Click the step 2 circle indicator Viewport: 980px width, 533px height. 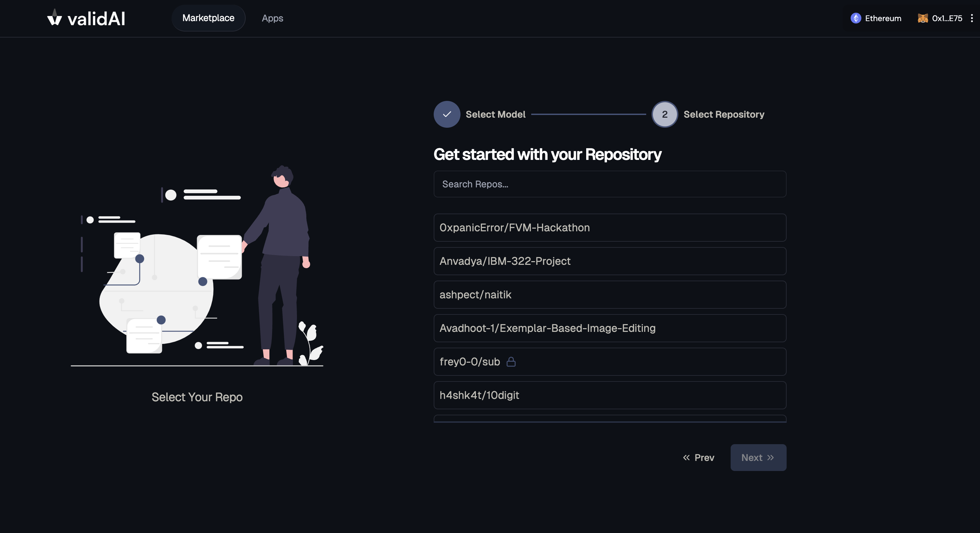click(664, 114)
